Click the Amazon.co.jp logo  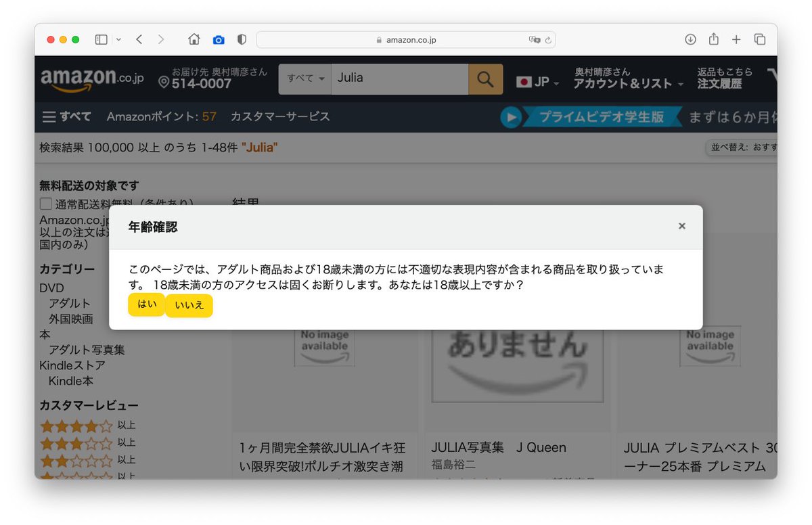92,79
